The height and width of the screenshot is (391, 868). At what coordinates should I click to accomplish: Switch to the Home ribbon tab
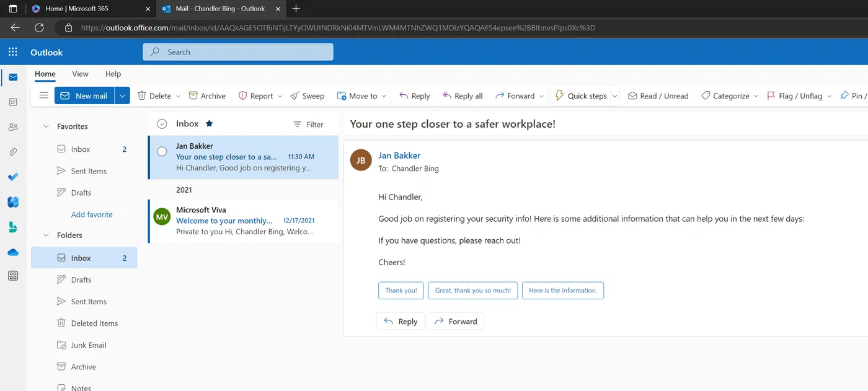(45, 74)
